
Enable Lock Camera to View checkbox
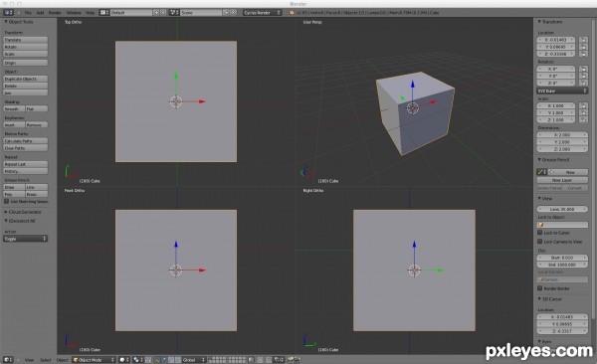tap(540, 242)
